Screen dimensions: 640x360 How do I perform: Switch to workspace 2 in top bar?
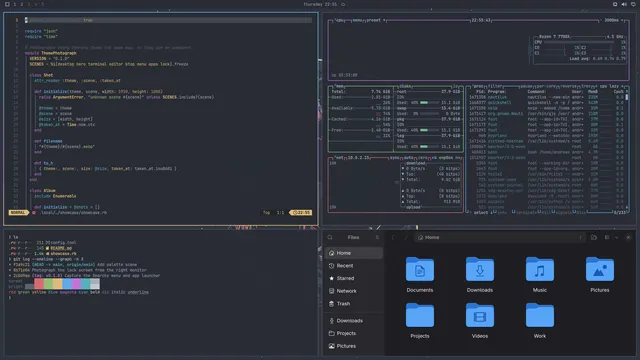(22, 4)
